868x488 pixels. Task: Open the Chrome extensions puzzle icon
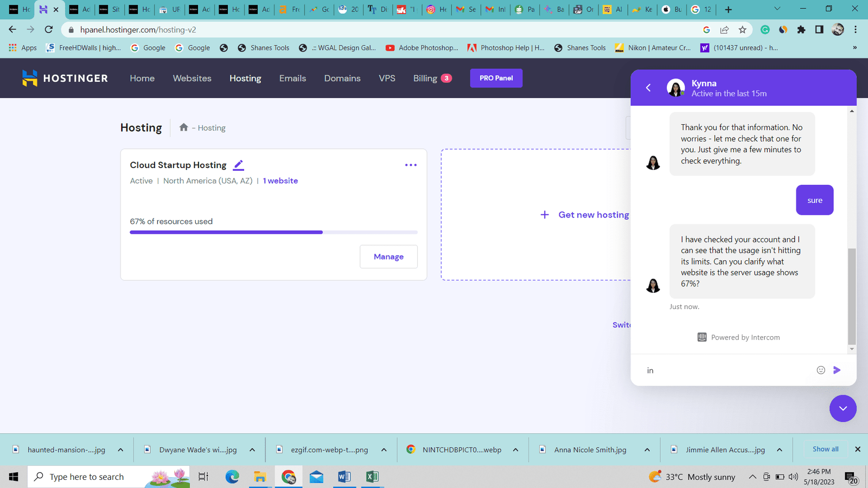(801, 30)
